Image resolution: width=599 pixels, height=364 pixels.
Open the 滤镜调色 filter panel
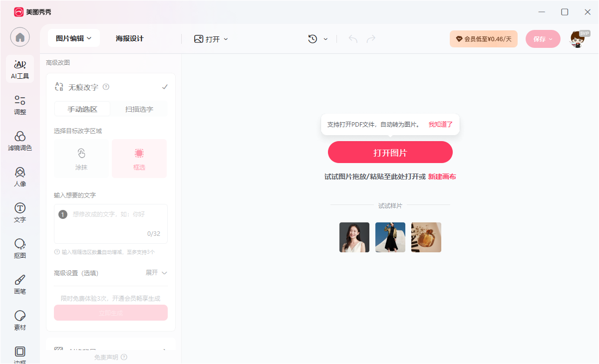point(20,141)
